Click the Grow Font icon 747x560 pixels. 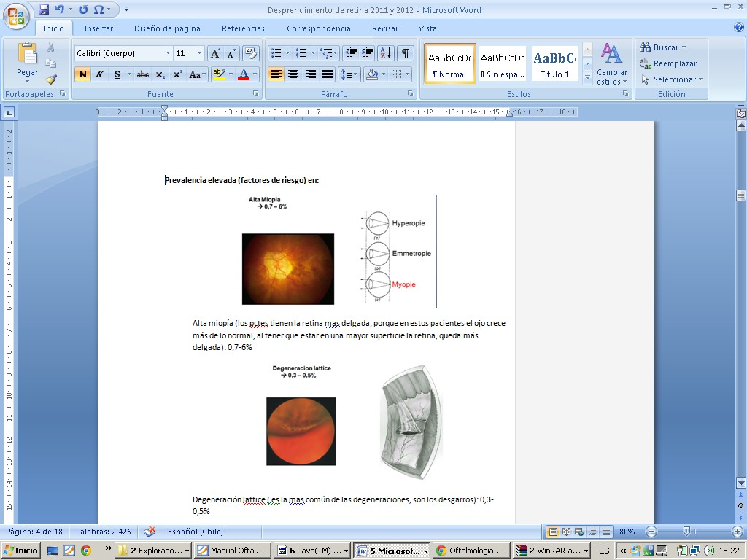pos(215,53)
